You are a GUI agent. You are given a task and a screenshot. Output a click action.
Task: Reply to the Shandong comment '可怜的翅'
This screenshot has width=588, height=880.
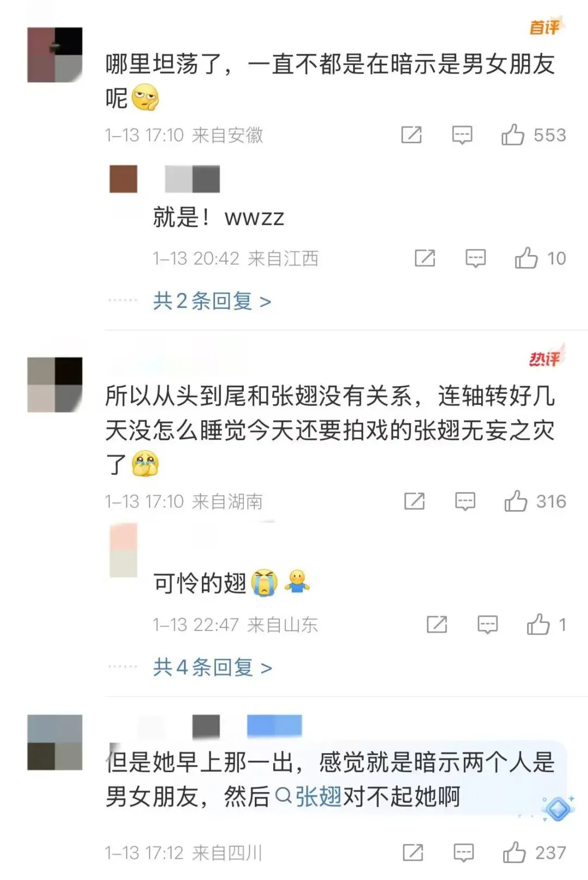[x=488, y=624]
